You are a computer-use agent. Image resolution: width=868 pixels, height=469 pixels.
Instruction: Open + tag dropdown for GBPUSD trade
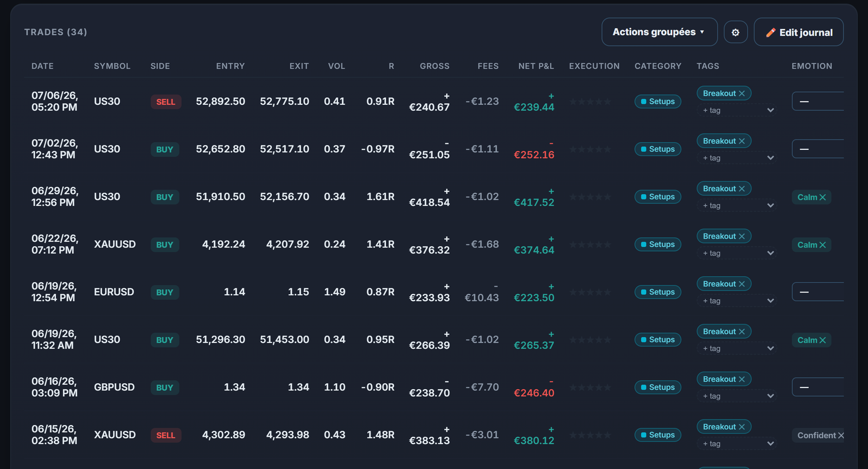[x=737, y=396]
